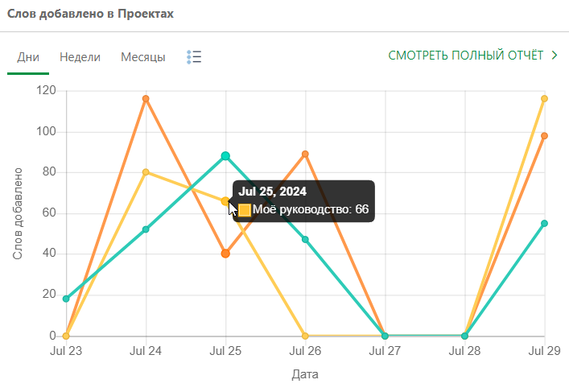The height and width of the screenshot is (392, 569).
Task: Select the orange peak point on Jul 24
Action: click(146, 99)
